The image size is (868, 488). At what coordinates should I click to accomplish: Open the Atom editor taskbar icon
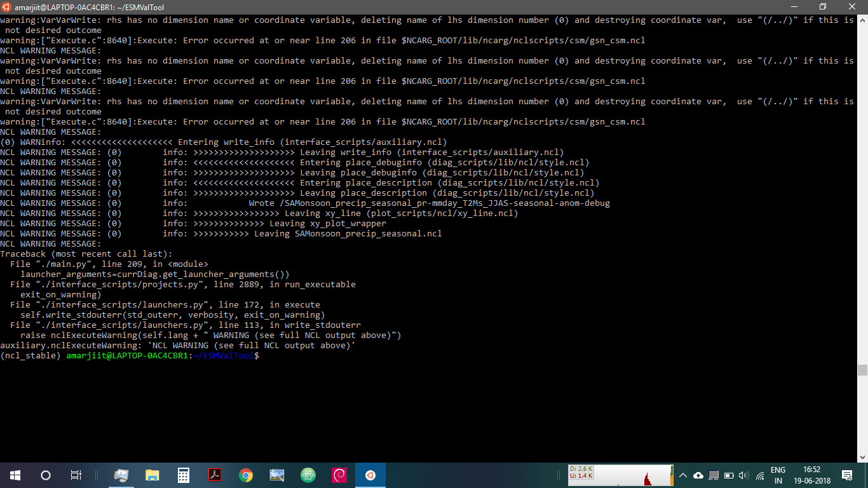point(308,475)
